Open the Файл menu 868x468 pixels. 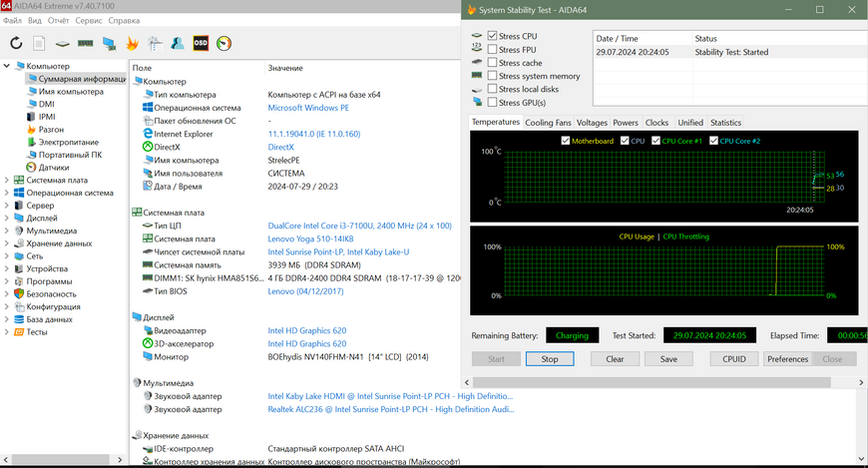click(x=12, y=21)
